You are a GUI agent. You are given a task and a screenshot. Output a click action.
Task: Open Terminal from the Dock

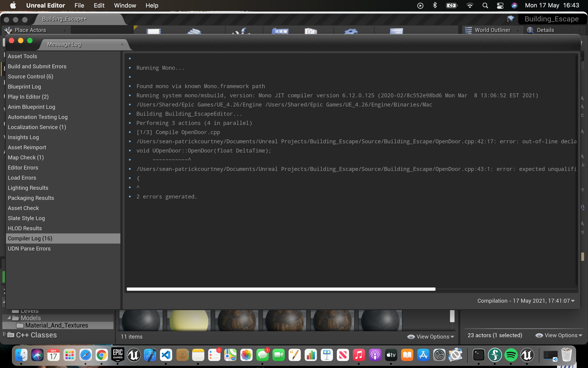tap(479, 355)
